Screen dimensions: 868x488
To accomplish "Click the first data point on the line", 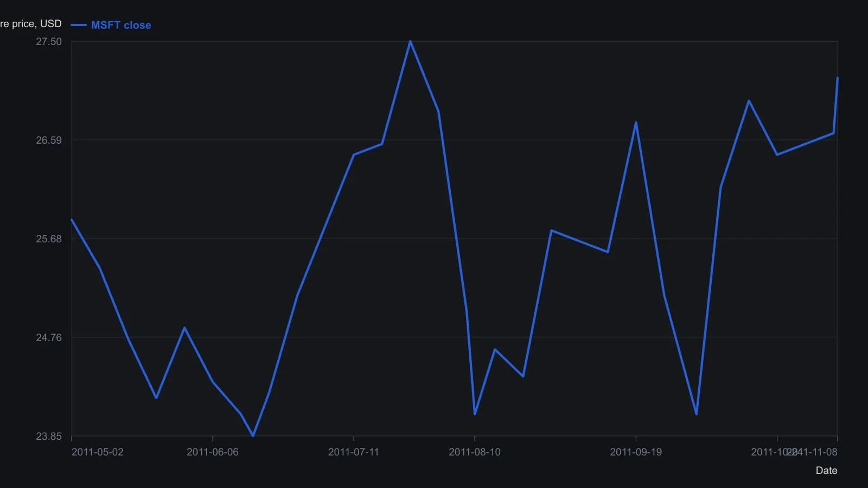I will [72, 220].
